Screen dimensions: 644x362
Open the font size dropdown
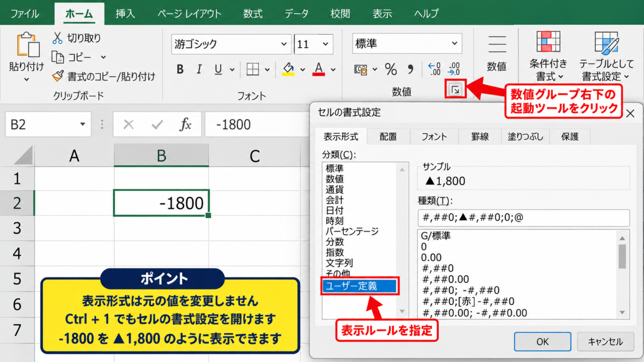(326, 44)
